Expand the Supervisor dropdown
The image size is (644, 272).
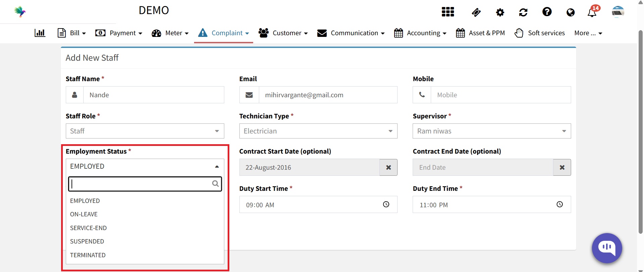[492, 131]
